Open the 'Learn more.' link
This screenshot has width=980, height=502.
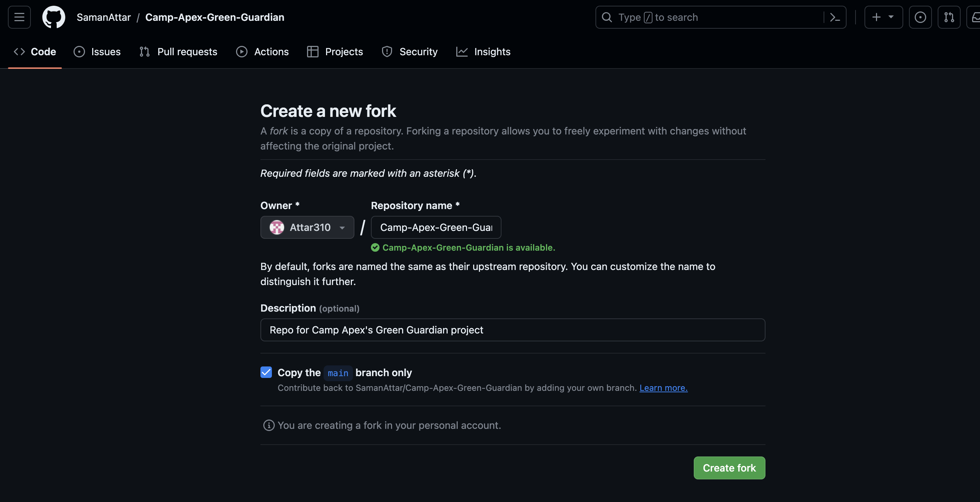click(664, 388)
